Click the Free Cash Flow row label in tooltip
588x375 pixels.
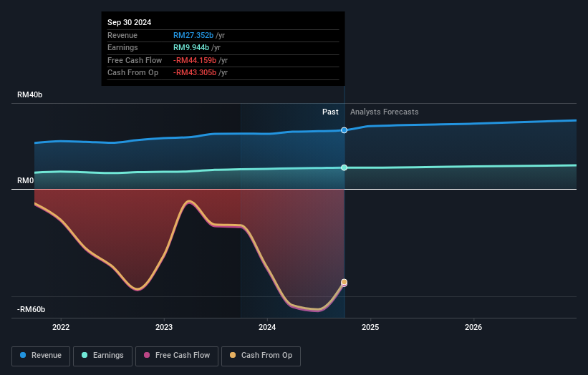tap(135, 60)
